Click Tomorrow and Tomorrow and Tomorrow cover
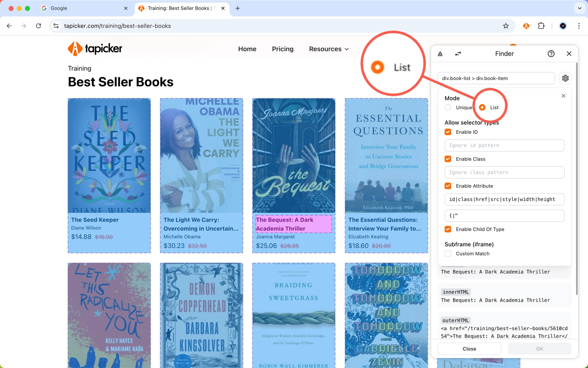 [386, 315]
